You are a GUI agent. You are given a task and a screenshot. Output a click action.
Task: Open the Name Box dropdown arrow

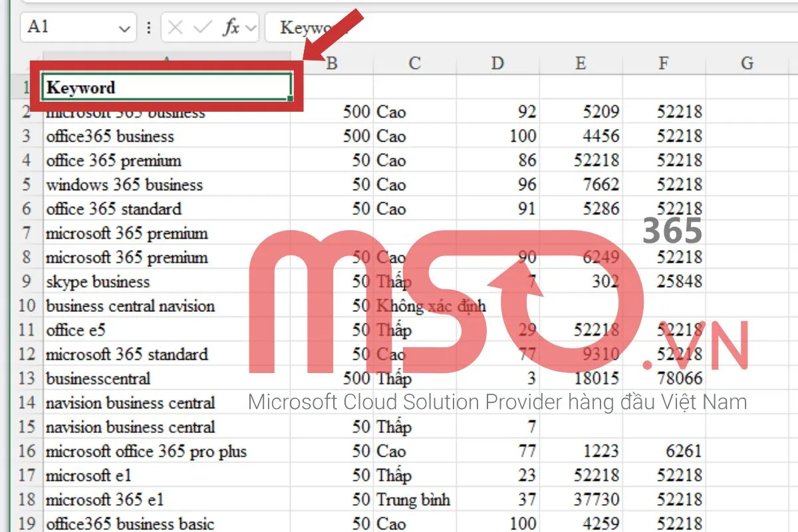click(x=124, y=28)
